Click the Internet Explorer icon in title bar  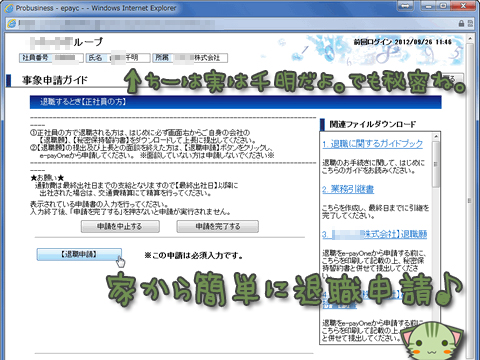click(x=9, y=8)
